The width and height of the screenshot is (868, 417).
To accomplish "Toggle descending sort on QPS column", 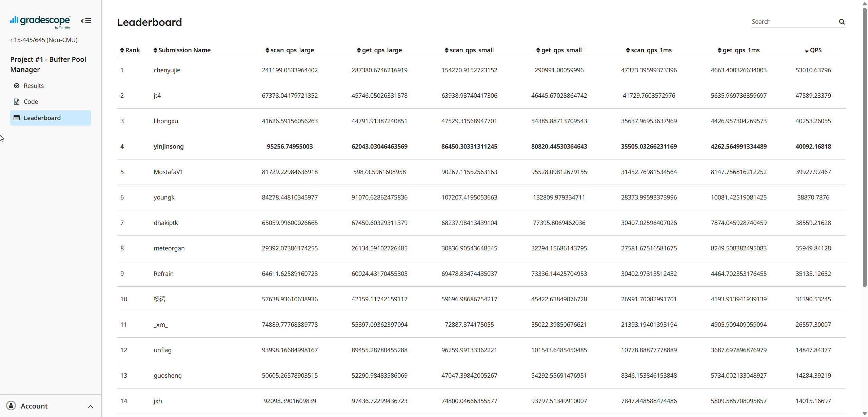I will pos(806,50).
